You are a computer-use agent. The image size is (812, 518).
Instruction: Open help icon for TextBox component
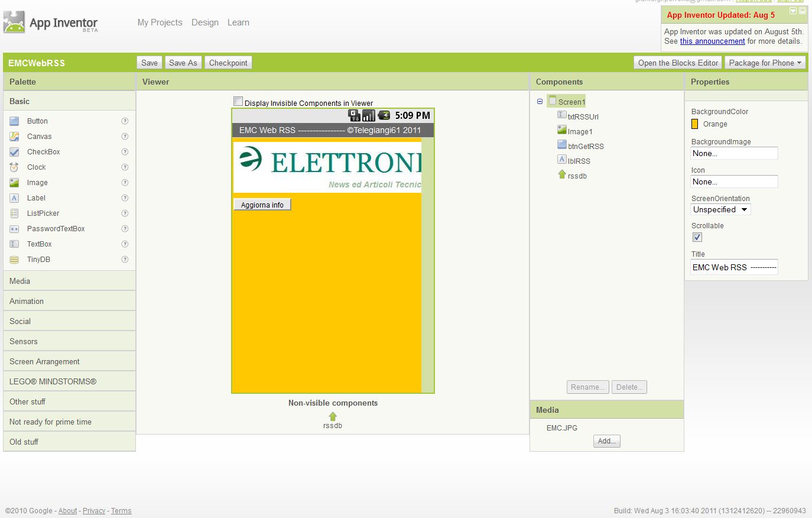tap(125, 244)
